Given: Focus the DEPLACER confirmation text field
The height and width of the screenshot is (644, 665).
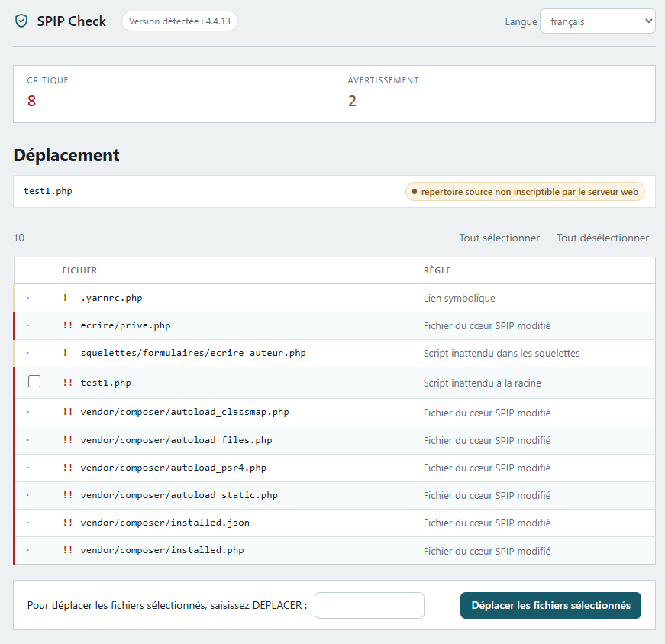Looking at the screenshot, I should tap(370, 605).
